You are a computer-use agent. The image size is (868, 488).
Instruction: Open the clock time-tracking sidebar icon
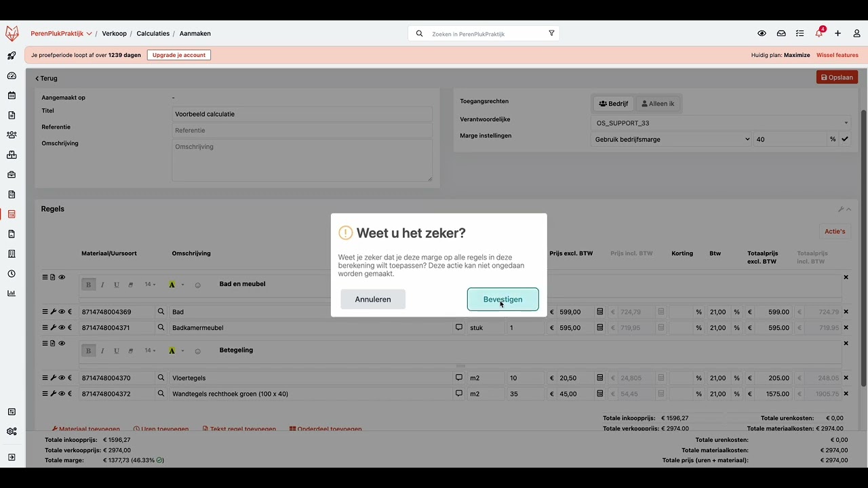point(12,274)
